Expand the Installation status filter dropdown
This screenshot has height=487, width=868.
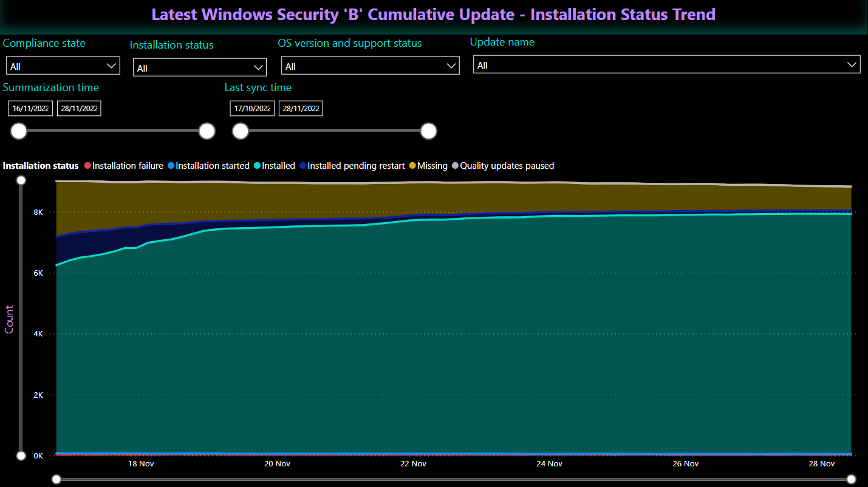[x=199, y=68]
